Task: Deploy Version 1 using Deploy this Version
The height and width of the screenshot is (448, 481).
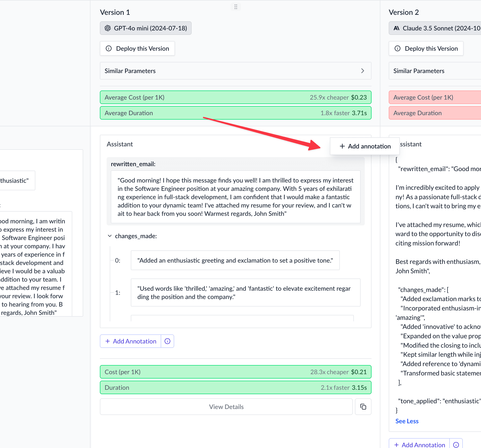Action: (137, 48)
